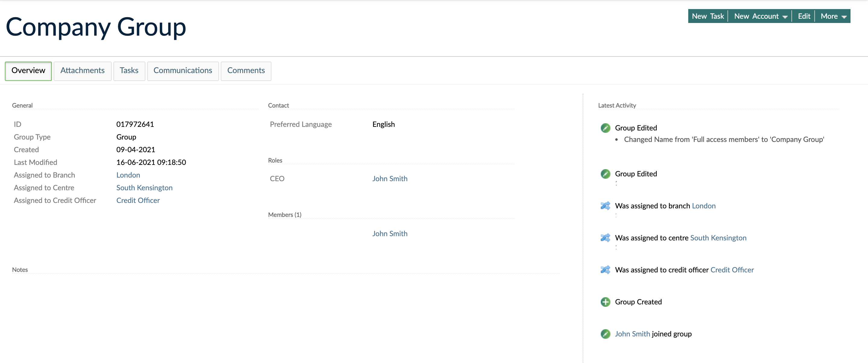Click John Smith in the Members list
The width and height of the screenshot is (868, 363).
[390, 233]
